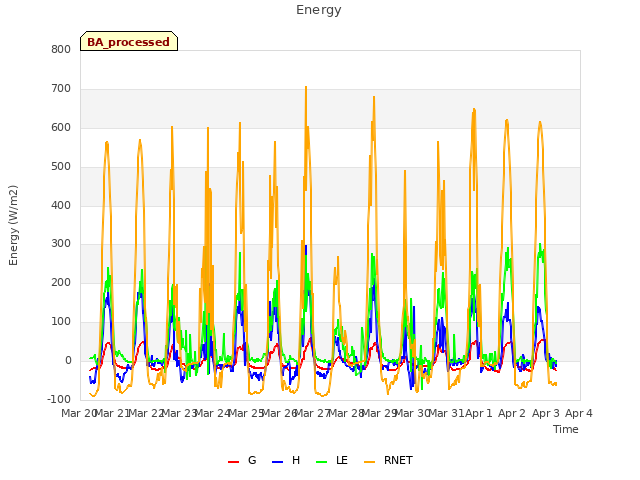640x480 pixels.
Task: Click the Energy (W/m2) y-axis title
Action: tap(13, 225)
